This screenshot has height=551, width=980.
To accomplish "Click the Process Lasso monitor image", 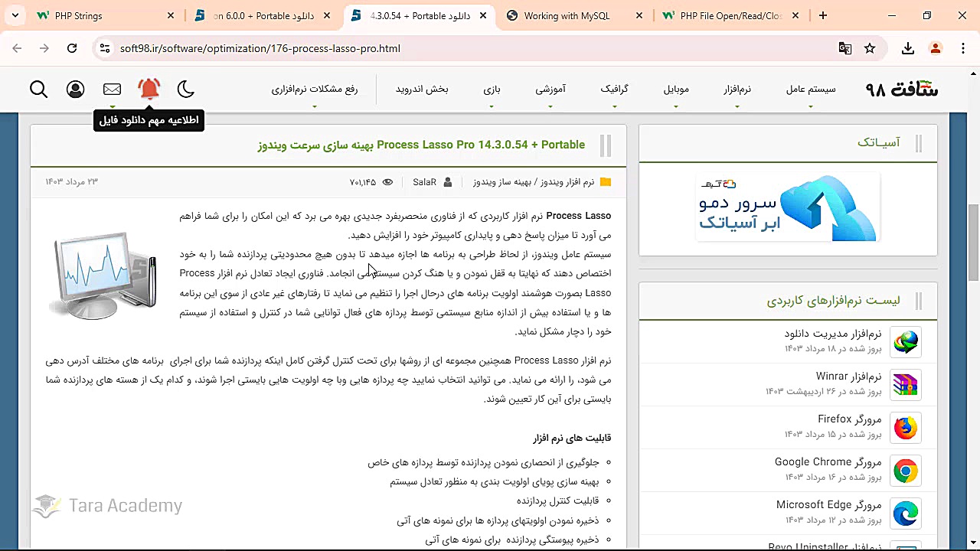I will [103, 275].
